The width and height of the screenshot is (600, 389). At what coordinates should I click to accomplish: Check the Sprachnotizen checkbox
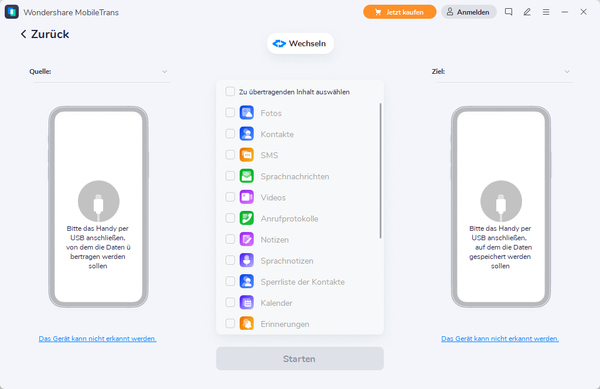230,260
